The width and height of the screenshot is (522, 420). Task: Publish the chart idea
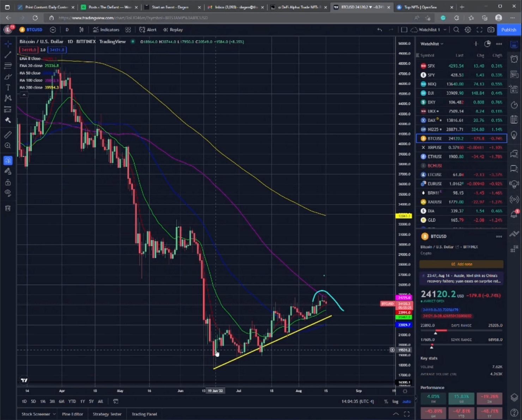pos(509,30)
